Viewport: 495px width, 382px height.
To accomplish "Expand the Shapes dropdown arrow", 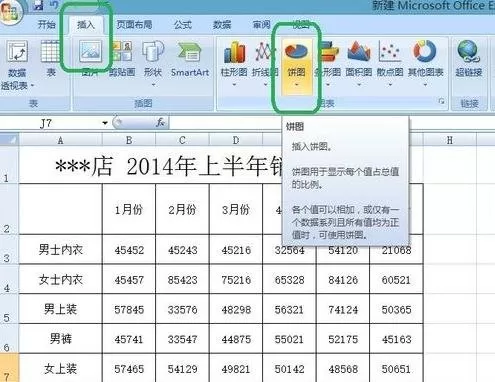I will (x=153, y=85).
